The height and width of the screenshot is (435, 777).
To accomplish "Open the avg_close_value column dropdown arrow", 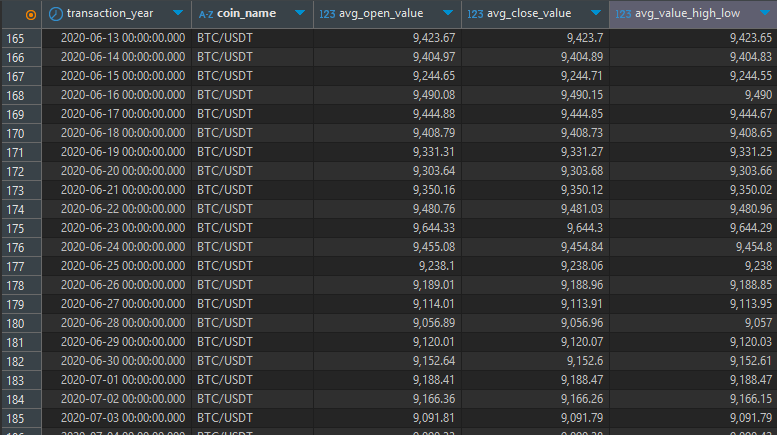I will (x=595, y=14).
